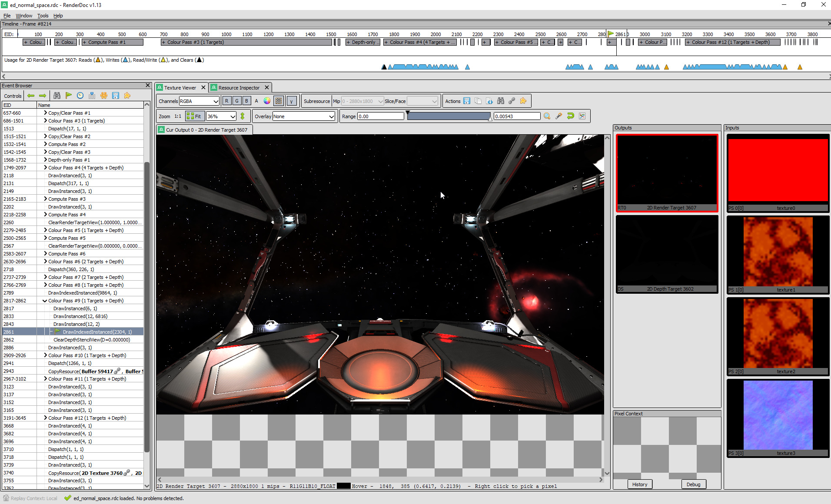
Task: Click the chain link resource icon in Actions
Action: (512, 101)
